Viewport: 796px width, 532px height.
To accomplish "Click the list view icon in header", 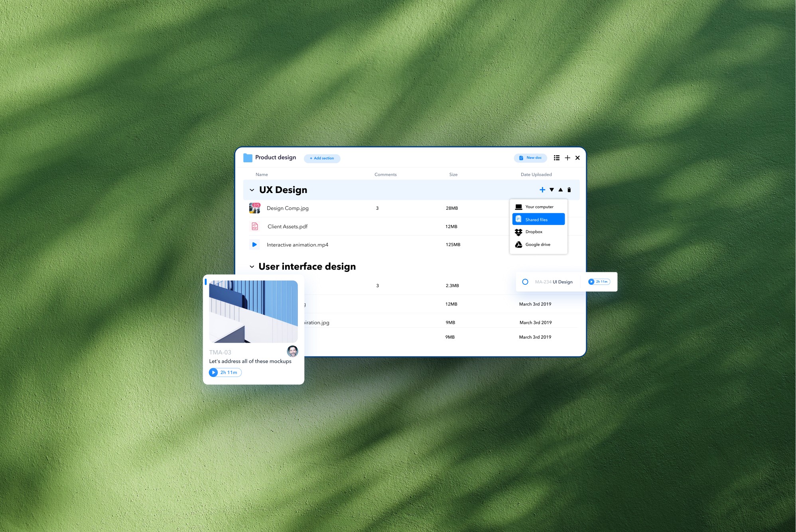I will point(557,158).
